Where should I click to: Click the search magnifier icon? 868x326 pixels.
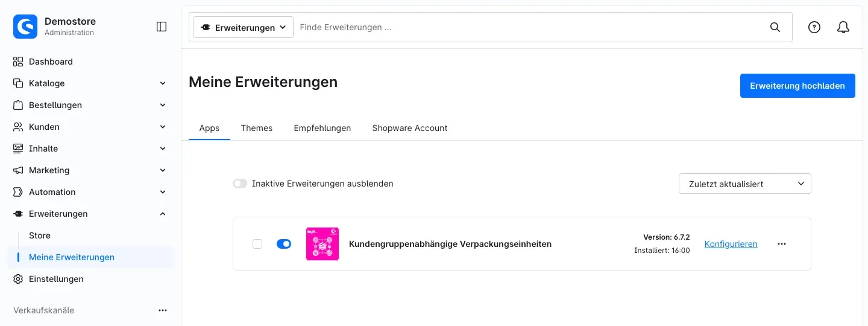pos(775,27)
